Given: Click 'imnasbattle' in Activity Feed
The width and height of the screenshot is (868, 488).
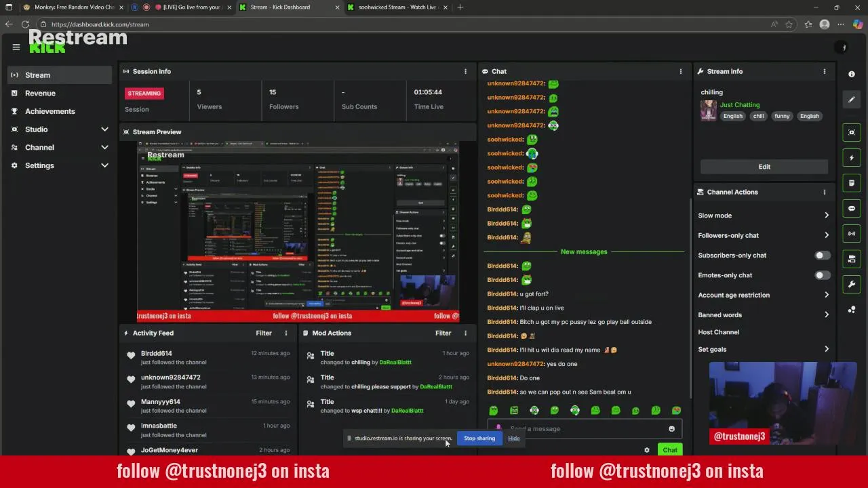Looking at the screenshot, I should click(x=159, y=426).
